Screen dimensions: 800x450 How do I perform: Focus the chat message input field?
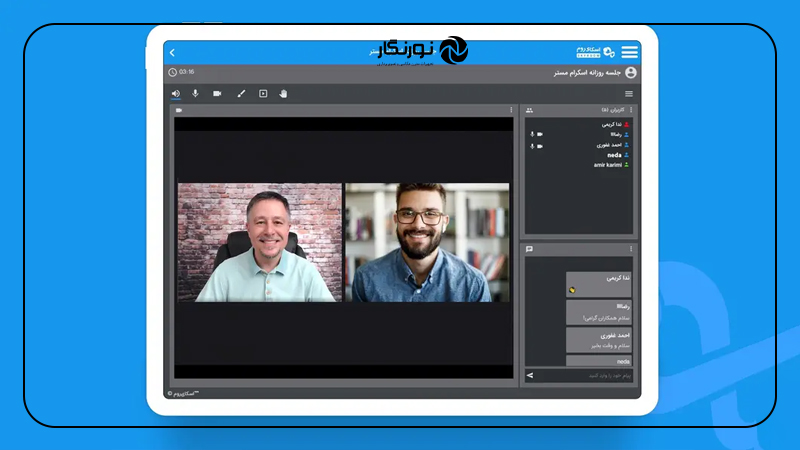pyautogui.click(x=584, y=376)
